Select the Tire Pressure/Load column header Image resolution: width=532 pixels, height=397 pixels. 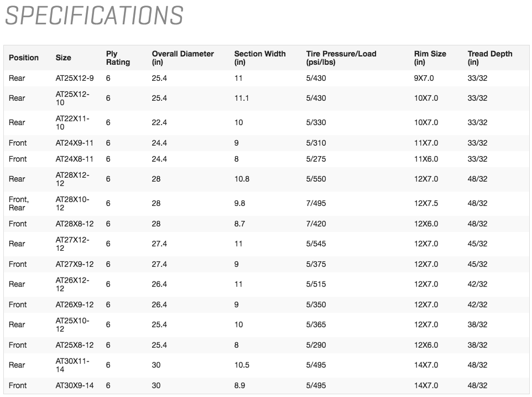pos(341,58)
